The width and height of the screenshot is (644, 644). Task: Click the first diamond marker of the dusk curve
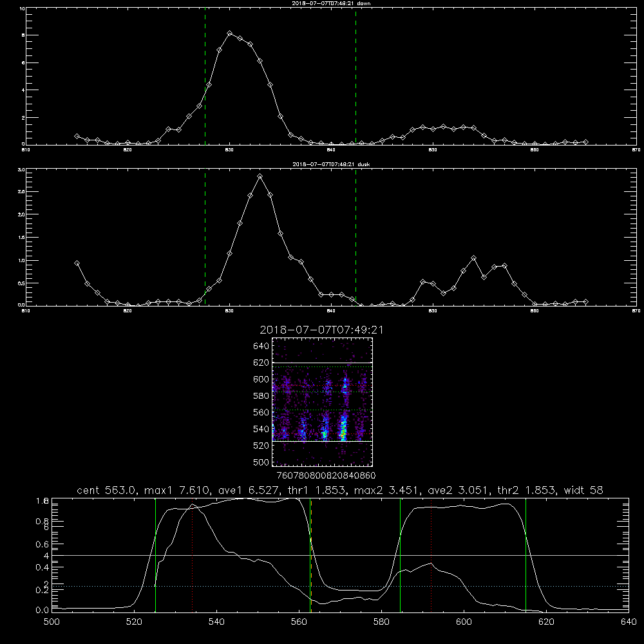[77, 263]
